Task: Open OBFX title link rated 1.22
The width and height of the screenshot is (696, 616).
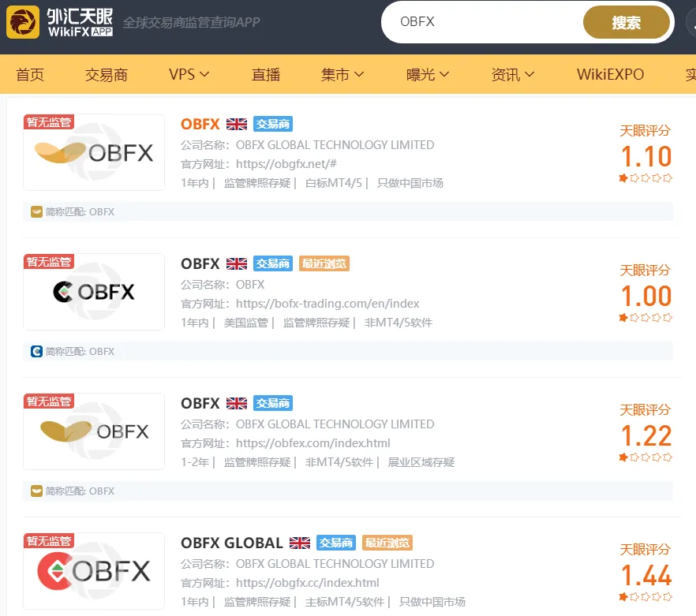Action: tap(200, 403)
